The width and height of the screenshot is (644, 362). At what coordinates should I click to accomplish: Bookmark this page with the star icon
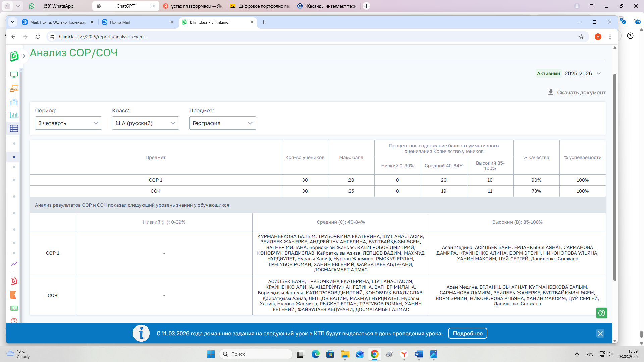pyautogui.click(x=581, y=37)
